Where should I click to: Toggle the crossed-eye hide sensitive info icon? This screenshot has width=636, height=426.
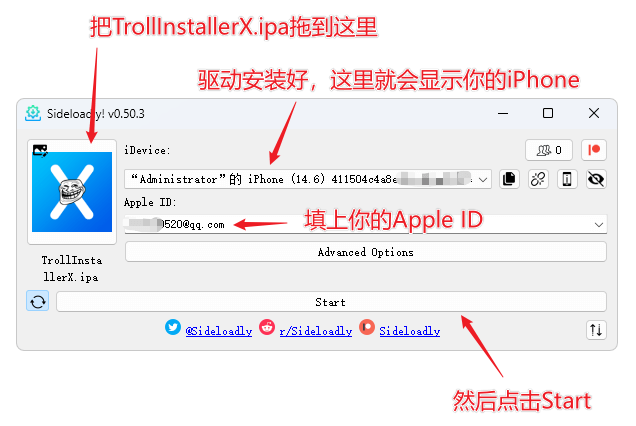(x=596, y=179)
